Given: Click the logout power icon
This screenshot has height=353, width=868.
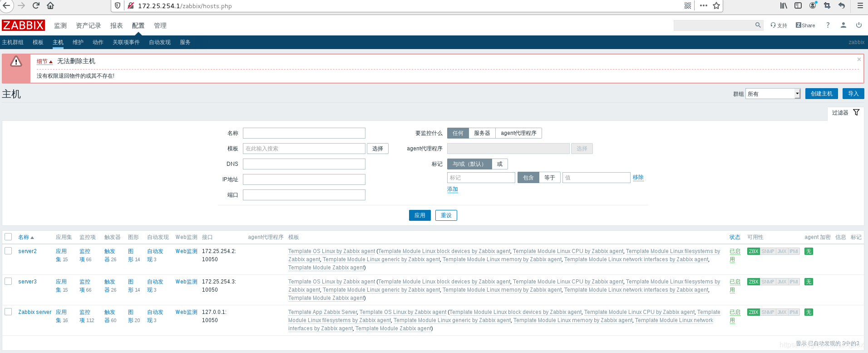Looking at the screenshot, I should [x=859, y=25].
